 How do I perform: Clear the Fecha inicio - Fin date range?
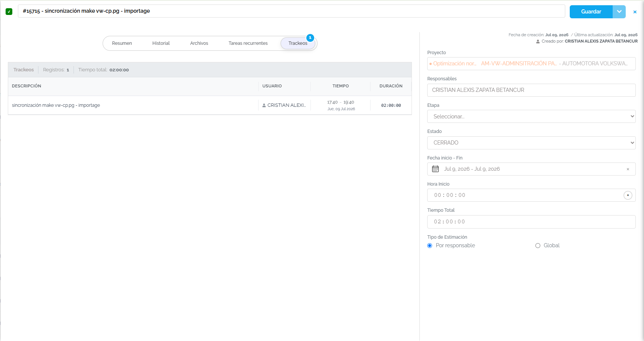click(628, 169)
